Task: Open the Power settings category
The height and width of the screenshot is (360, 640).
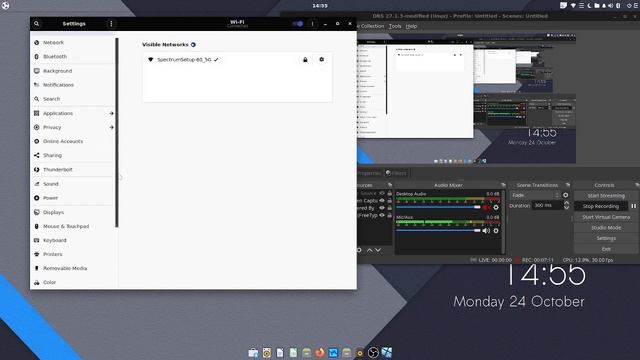Action: pyautogui.click(x=73, y=198)
